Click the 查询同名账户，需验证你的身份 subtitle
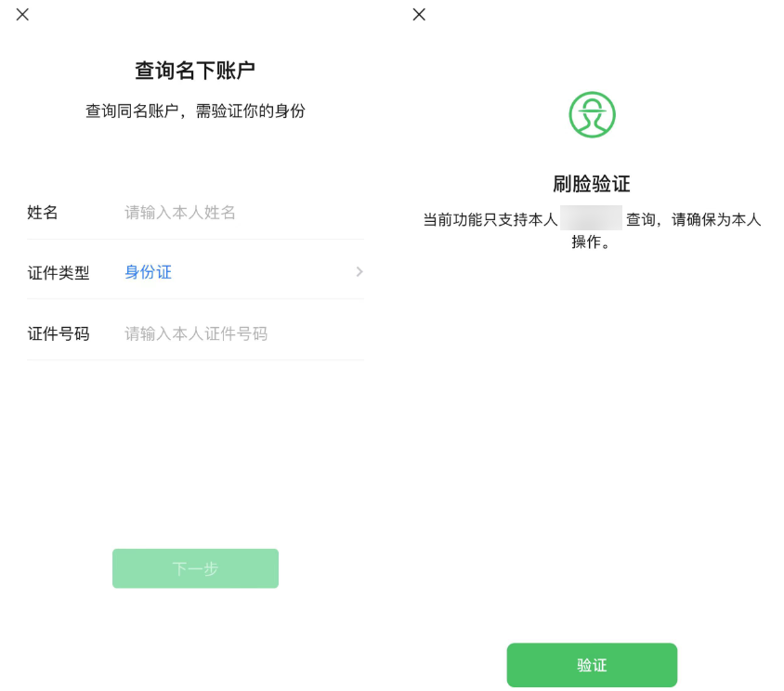The height and width of the screenshot is (691, 784). point(195,111)
